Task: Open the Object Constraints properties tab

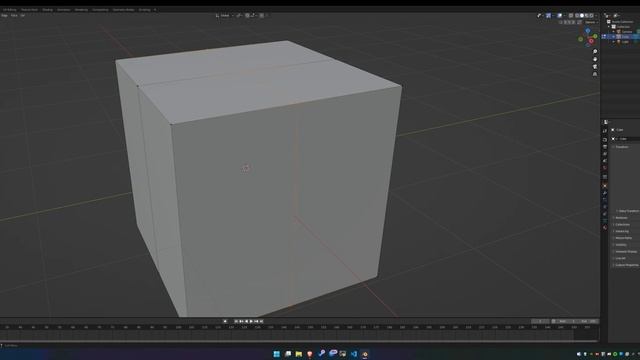Action: click(605, 213)
